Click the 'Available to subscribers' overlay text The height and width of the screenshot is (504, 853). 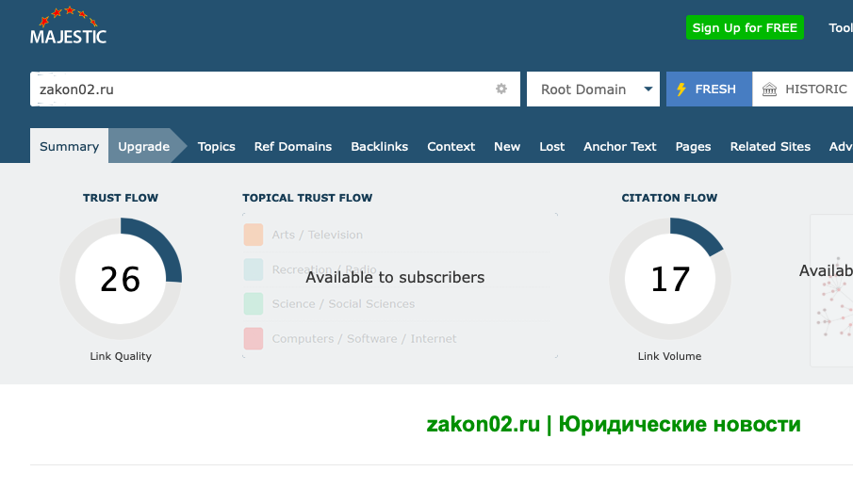coord(395,277)
